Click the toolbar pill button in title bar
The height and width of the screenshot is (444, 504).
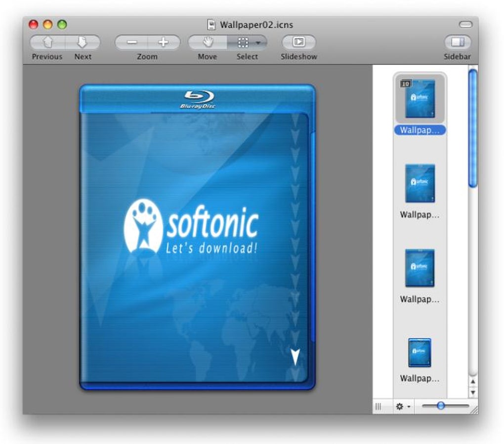coord(465,24)
